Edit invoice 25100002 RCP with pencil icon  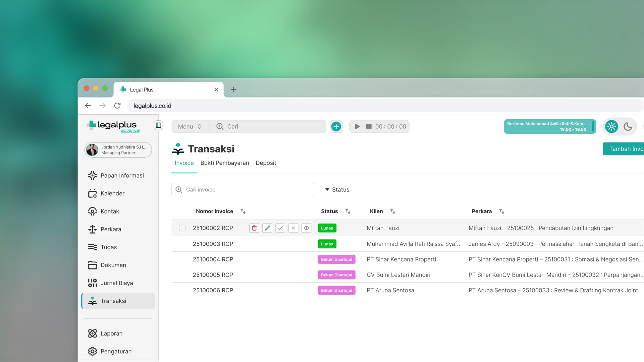click(267, 228)
